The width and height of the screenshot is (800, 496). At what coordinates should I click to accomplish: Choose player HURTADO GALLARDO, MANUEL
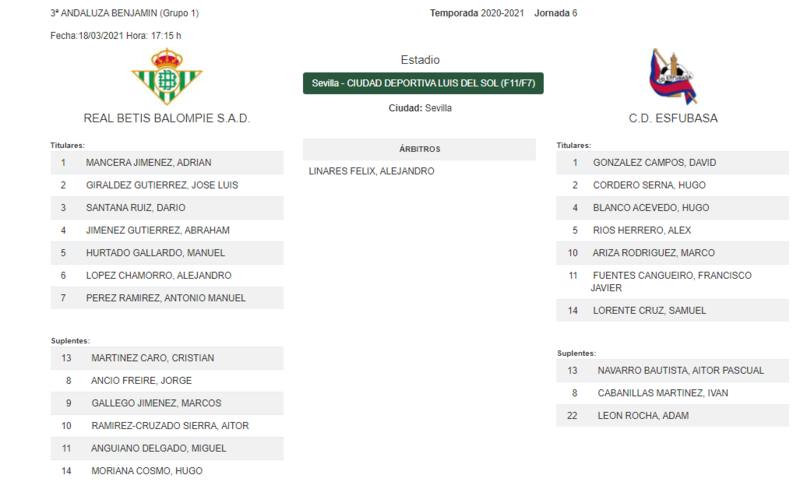click(167, 253)
